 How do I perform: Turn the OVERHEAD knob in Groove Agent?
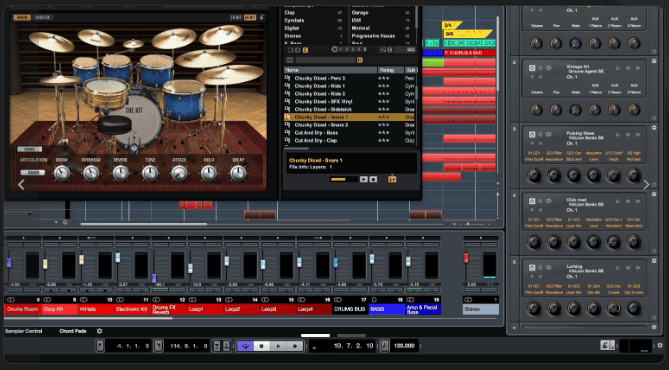click(91, 173)
